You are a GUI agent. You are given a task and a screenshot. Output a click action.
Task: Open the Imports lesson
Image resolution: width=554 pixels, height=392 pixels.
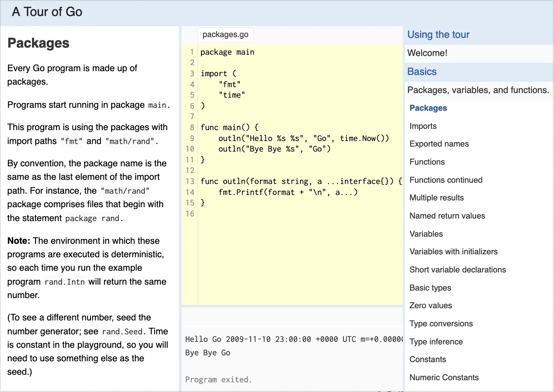pyautogui.click(x=423, y=126)
